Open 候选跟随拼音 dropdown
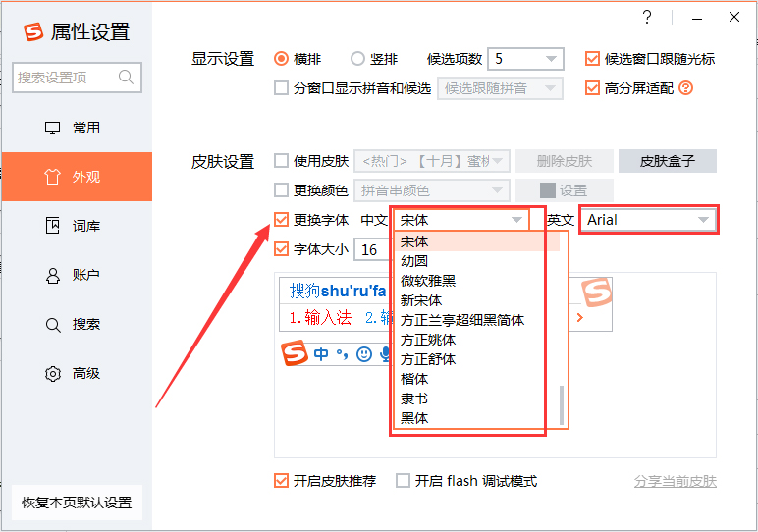Screen dimensions: 758x532 pyautogui.click(x=500, y=88)
